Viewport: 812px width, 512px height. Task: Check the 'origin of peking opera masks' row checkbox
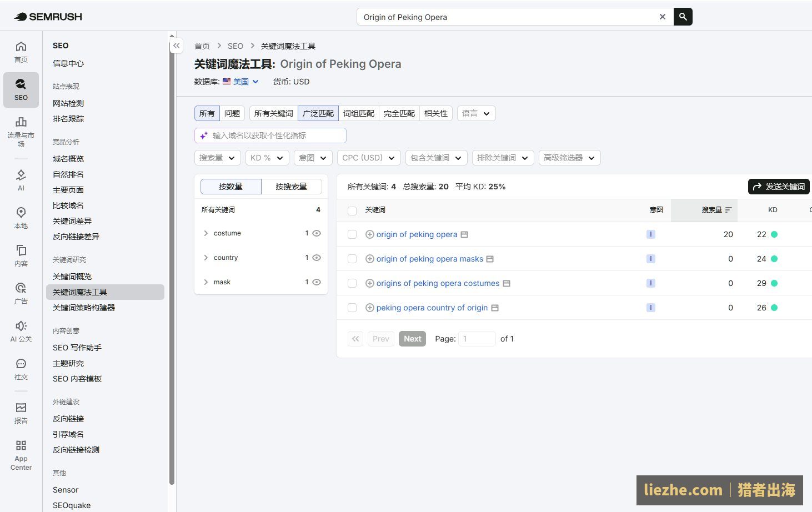(x=352, y=259)
